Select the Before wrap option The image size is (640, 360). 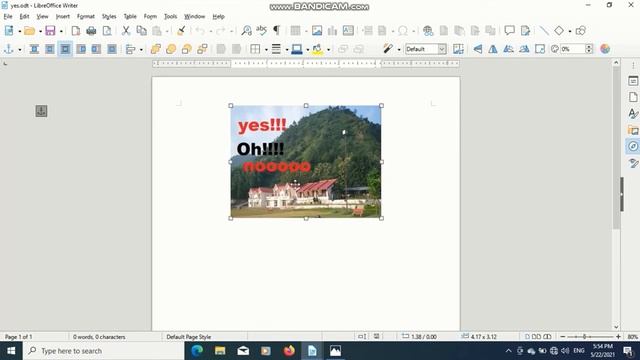pos(81,49)
